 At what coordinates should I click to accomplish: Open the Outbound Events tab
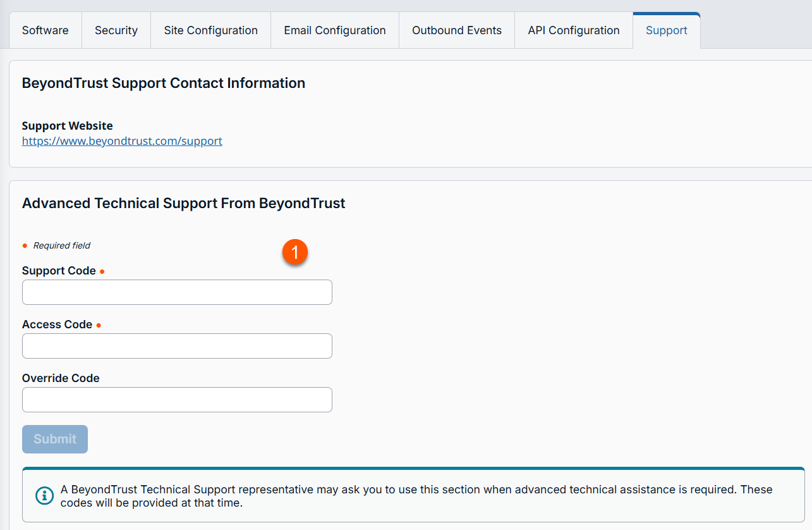457,30
